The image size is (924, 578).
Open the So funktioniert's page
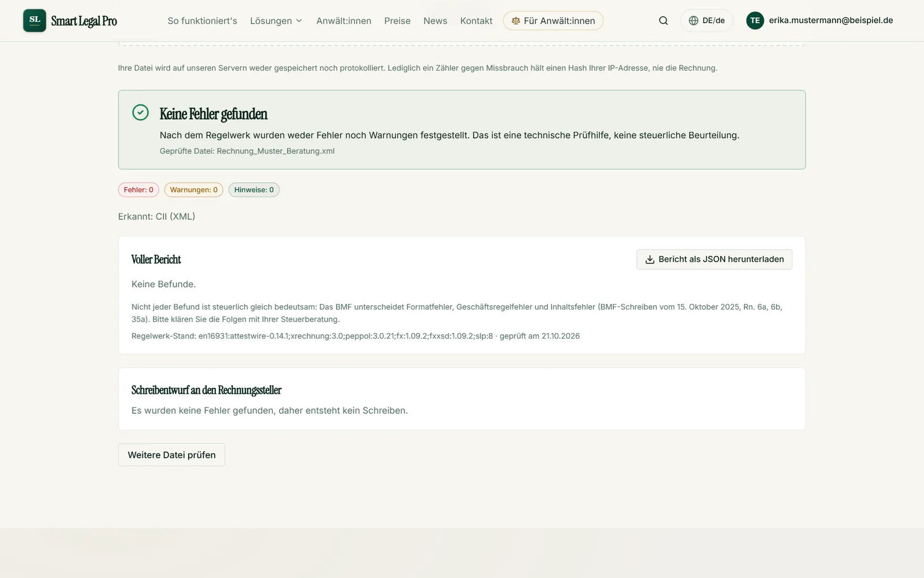202,21
